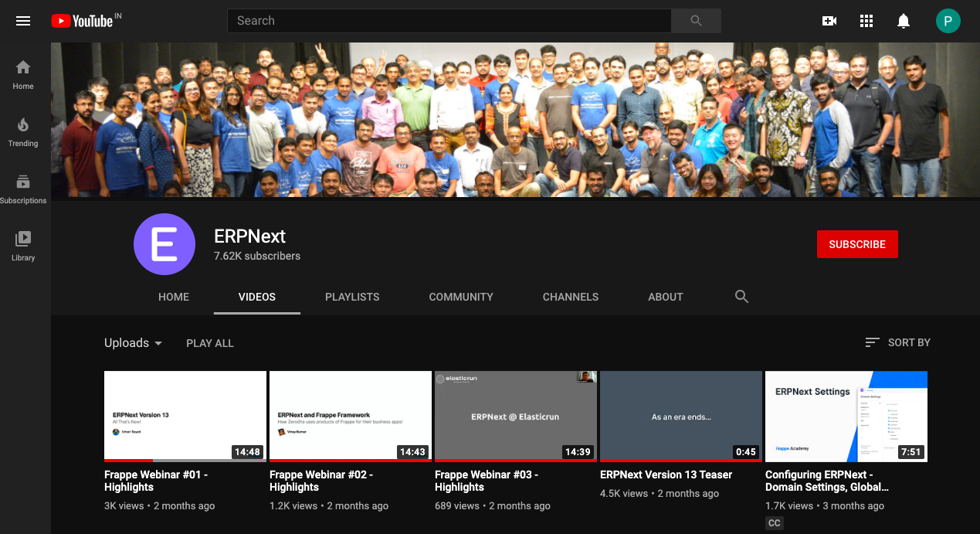Click the channel banner group photo
980x534 pixels.
[515, 120]
